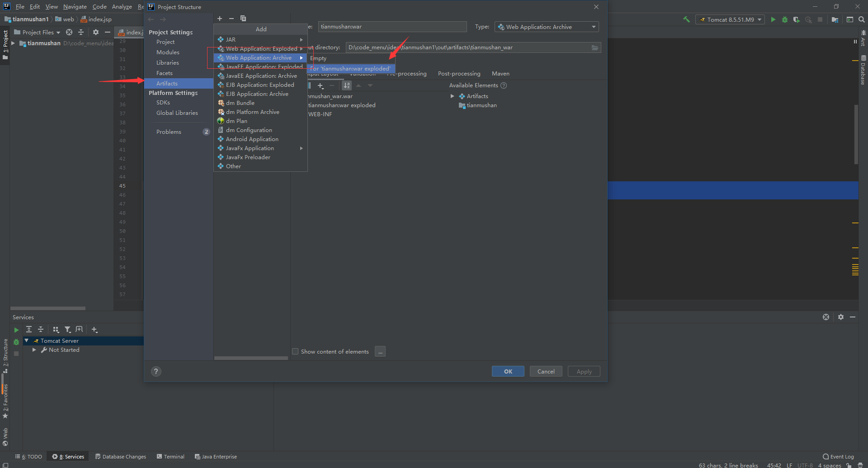Click help icon beside Available Elements
Image resolution: width=868 pixels, height=468 pixels.
tap(504, 85)
